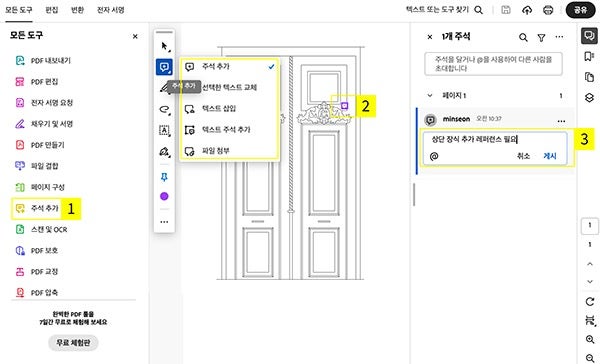The height and width of the screenshot is (364, 600).
Task: Open the 변환 menu
Action: [77, 10]
